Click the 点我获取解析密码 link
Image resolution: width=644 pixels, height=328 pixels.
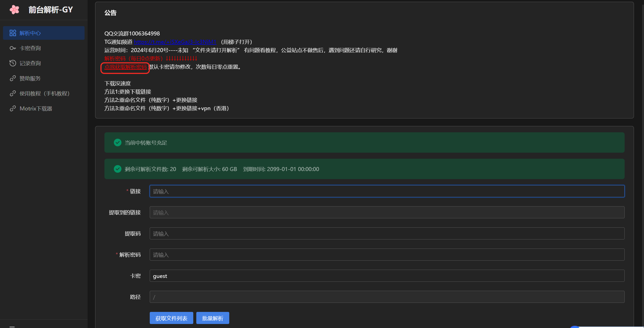pos(125,67)
